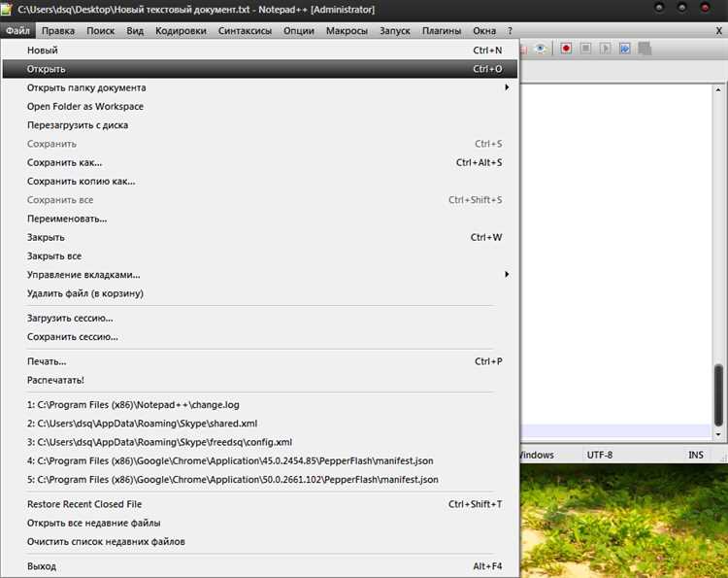Select Open Folder as Workspace
The image size is (728, 578).
pyautogui.click(x=260, y=107)
